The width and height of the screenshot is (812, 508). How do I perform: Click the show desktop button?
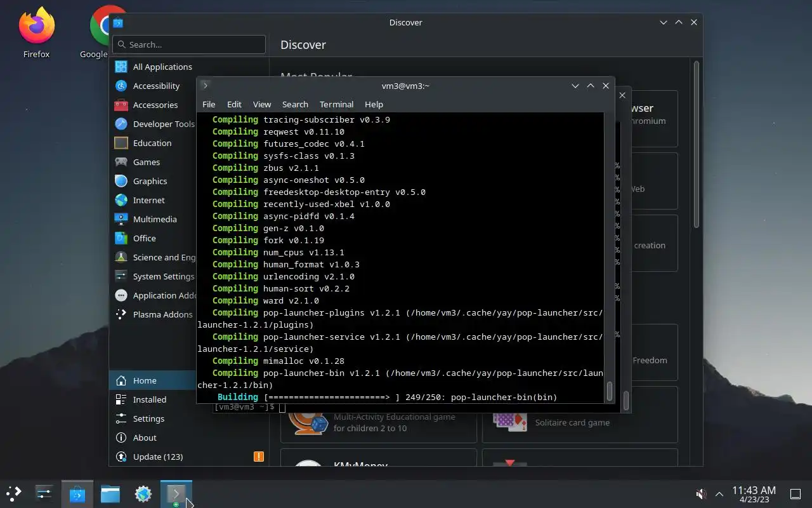tap(796, 494)
